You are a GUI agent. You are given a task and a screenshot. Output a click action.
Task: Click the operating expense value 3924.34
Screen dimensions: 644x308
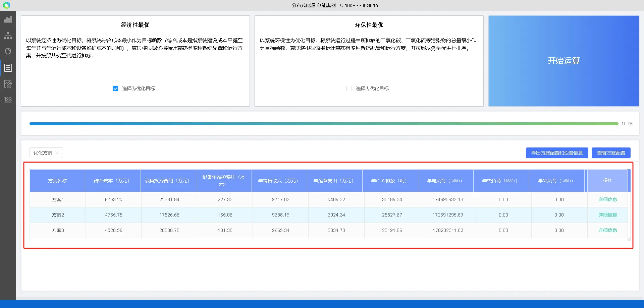[336, 215]
